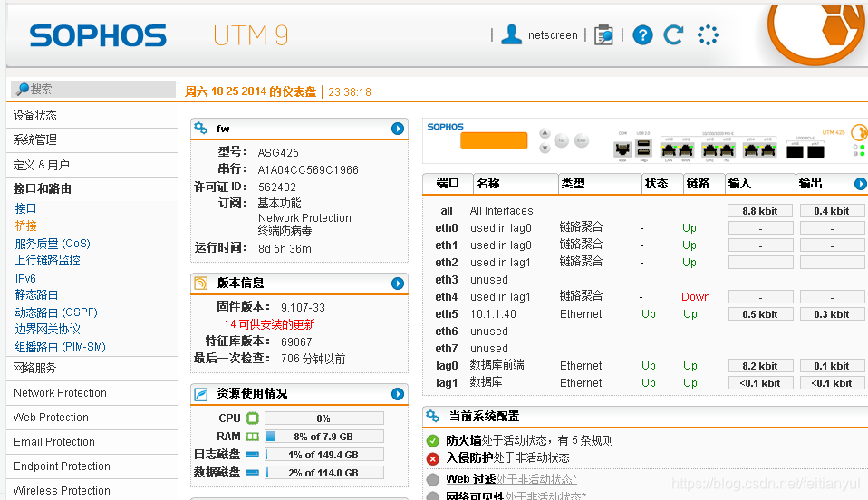The image size is (868, 500).
Task: Open the 组播路由 (PIM-SM) submenu item
Action: pos(61,347)
